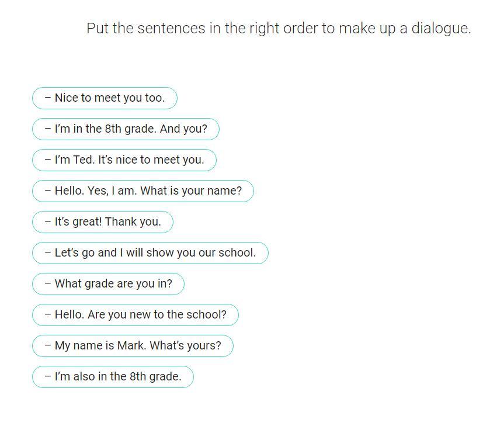
Task: Select 'Hello. Are you new to the school?'
Action: tap(135, 315)
